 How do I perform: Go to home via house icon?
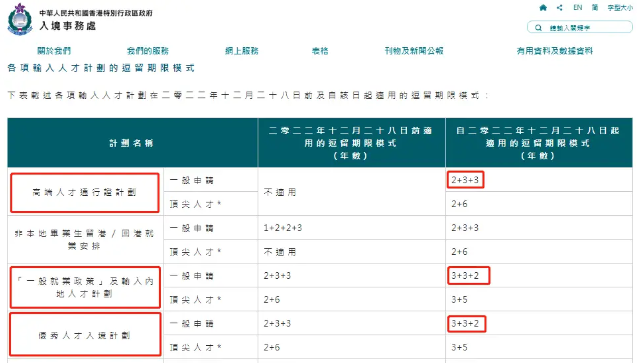point(543,7)
